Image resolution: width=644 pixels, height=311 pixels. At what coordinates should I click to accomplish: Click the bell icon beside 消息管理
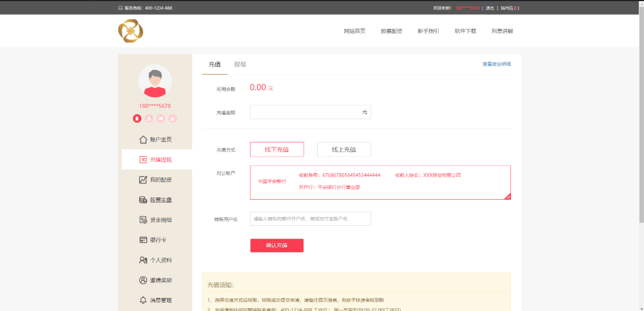tap(143, 300)
